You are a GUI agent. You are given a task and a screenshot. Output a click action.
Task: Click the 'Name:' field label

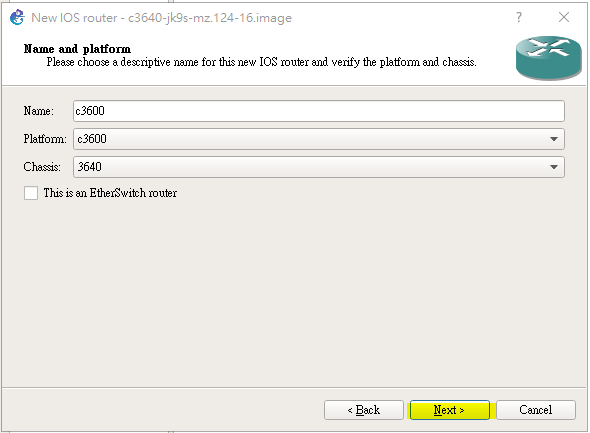coord(38,111)
